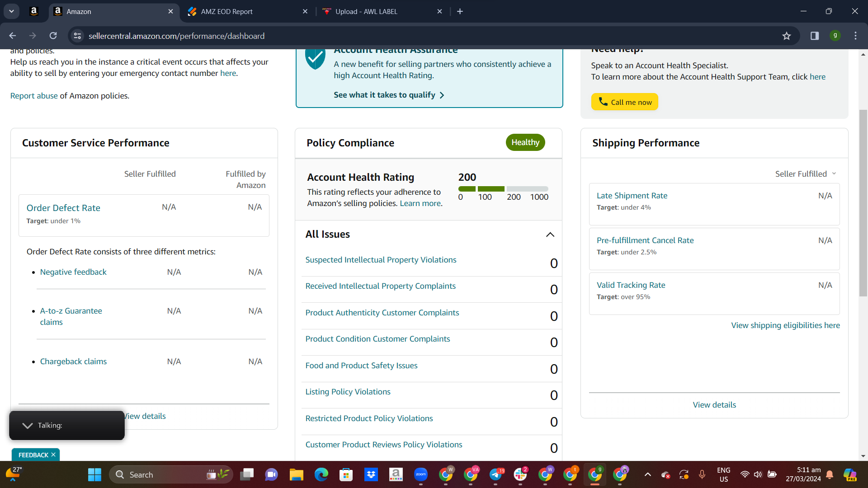Image resolution: width=868 pixels, height=488 pixels.
Task: Open the pinned Amazon tab
Action: coord(34,11)
